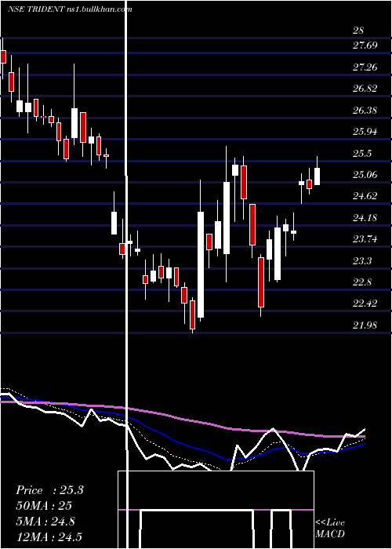Click the 28 price axis label
This screenshot has width=392, height=549.
click(358, 31)
